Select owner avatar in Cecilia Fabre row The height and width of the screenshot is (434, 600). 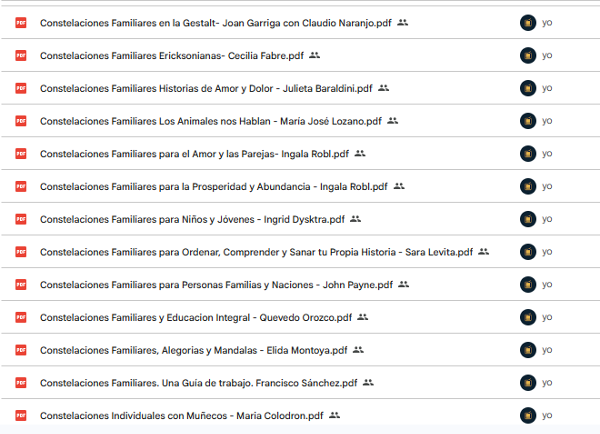pyautogui.click(x=528, y=55)
